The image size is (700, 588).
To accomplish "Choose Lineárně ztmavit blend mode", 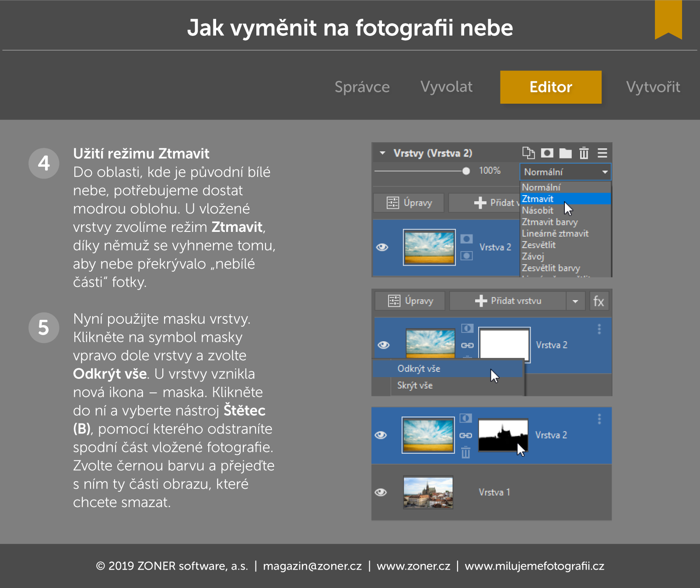I will (x=565, y=233).
